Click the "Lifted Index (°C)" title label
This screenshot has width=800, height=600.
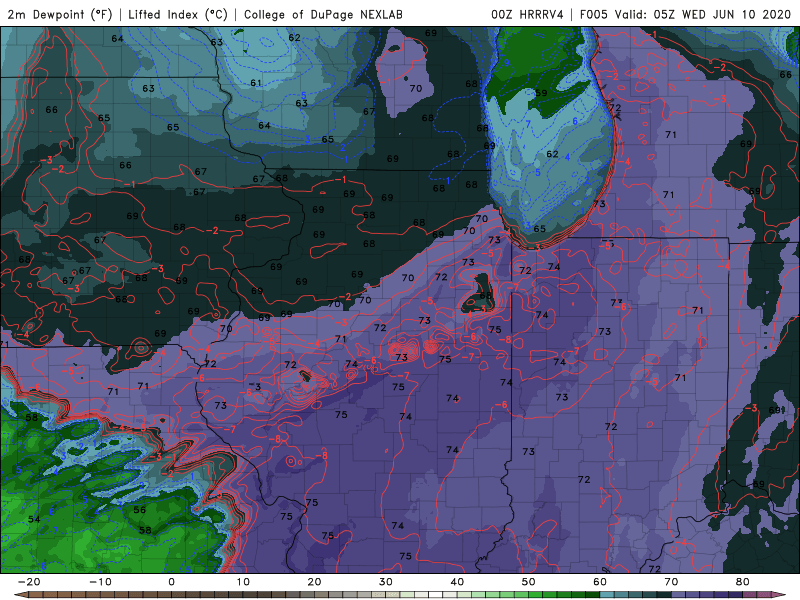pos(178,14)
